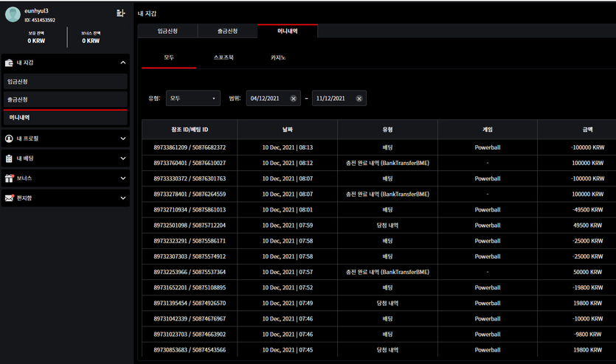Image resolution: width=616 pixels, height=364 pixels.
Task: Switch to the 스포츠북 sub-tab
Action: coord(224,57)
